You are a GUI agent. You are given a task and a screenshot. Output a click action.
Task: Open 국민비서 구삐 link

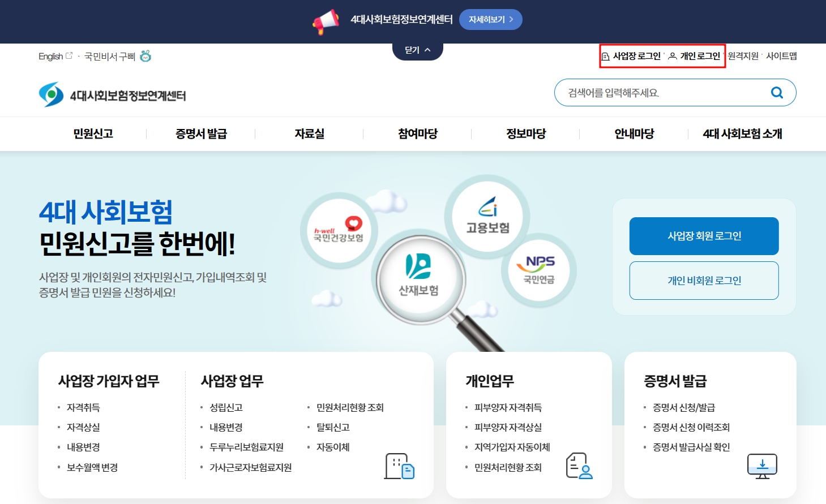click(x=110, y=56)
